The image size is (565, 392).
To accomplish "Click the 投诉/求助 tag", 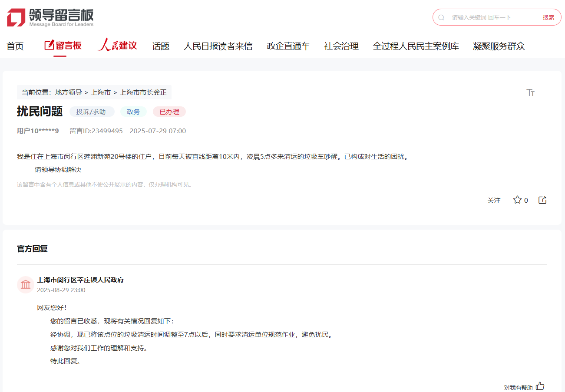I will pos(91,112).
